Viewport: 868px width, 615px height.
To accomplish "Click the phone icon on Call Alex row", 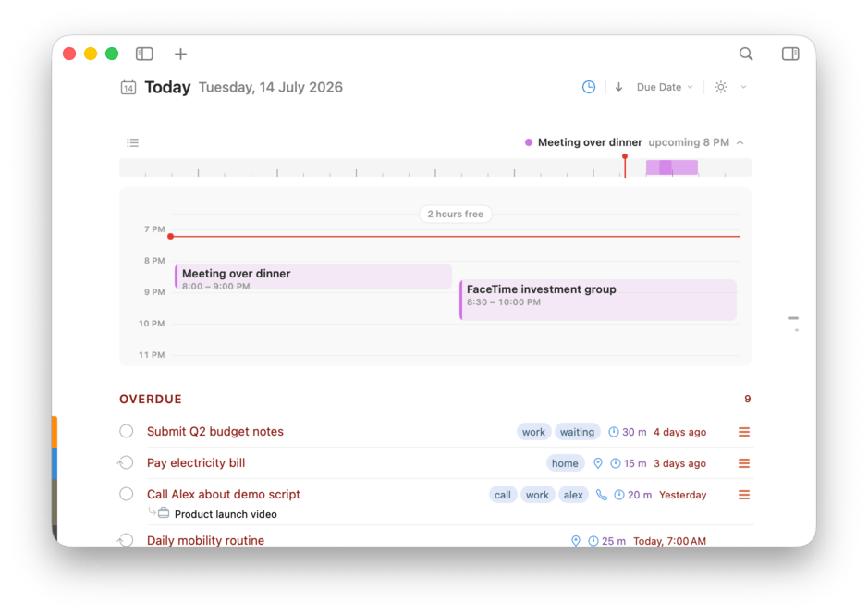I will [x=601, y=495].
